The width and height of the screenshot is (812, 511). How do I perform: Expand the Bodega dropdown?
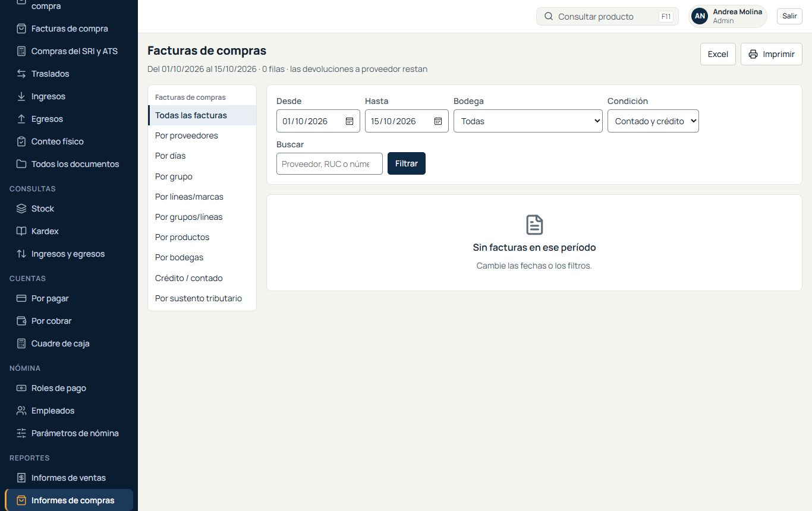tap(528, 121)
